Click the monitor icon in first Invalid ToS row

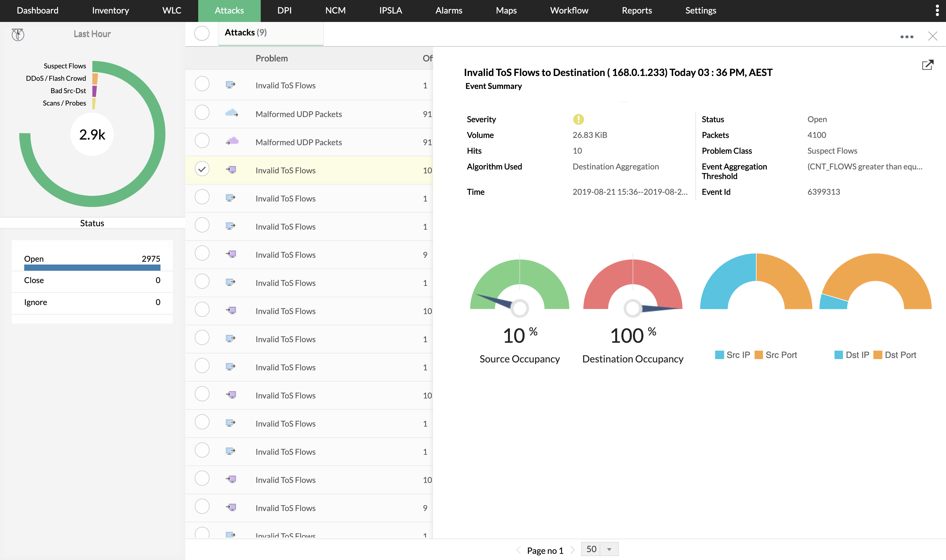[230, 84]
